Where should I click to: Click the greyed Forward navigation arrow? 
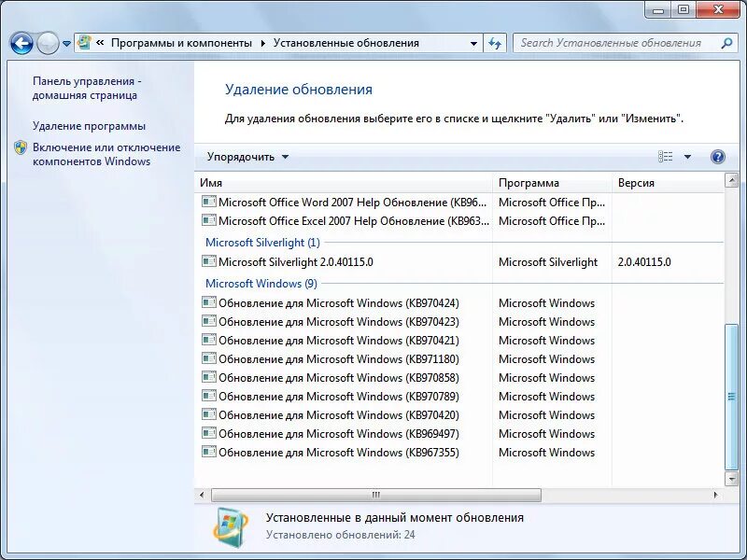pos(48,43)
